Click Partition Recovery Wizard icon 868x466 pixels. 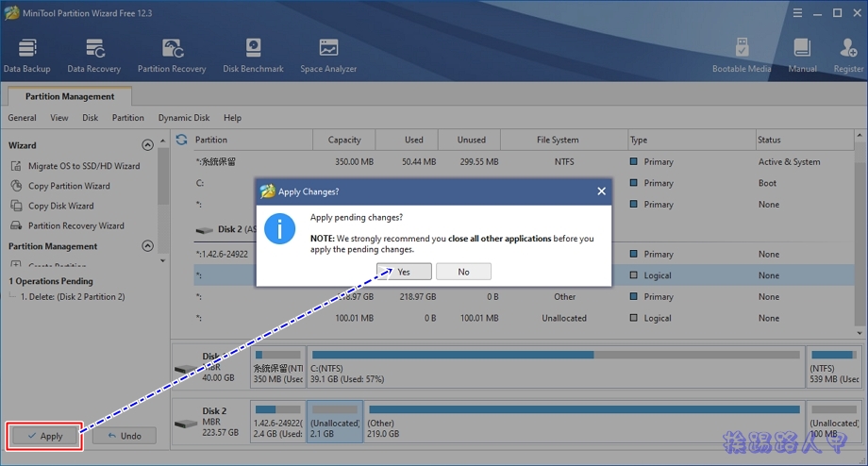pyautogui.click(x=17, y=225)
